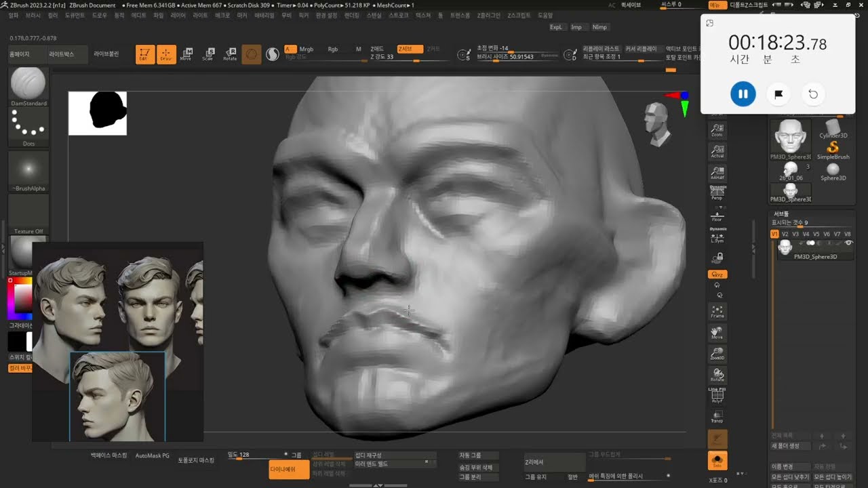
Task: Click the Move canvas hand button
Action: pyautogui.click(x=717, y=333)
